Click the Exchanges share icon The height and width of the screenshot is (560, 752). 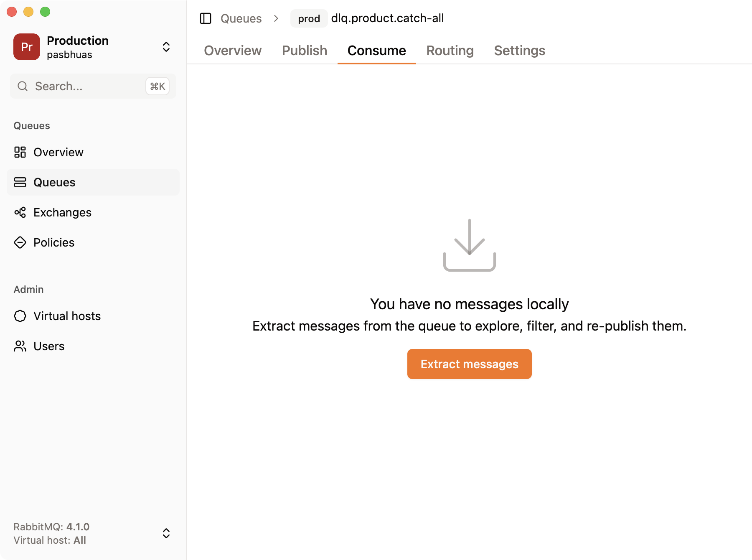[20, 212]
